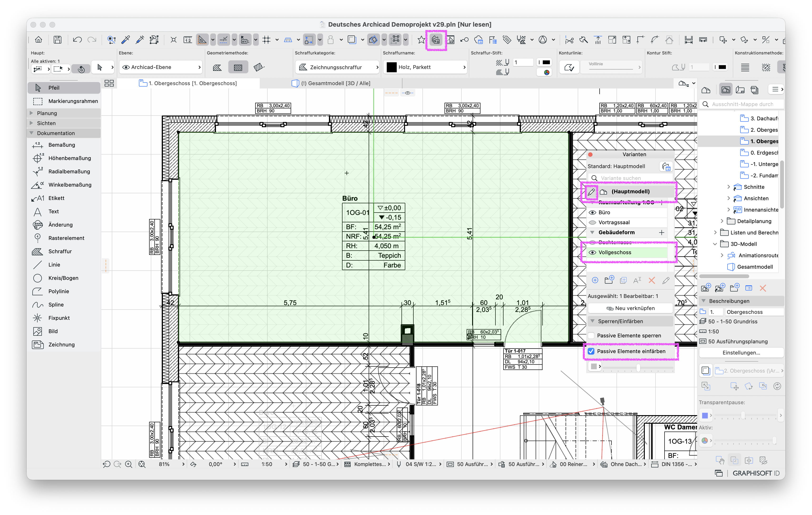Screen dimensions: 812x515
Task: Toggle the design variants toolbar icon
Action: (436, 40)
